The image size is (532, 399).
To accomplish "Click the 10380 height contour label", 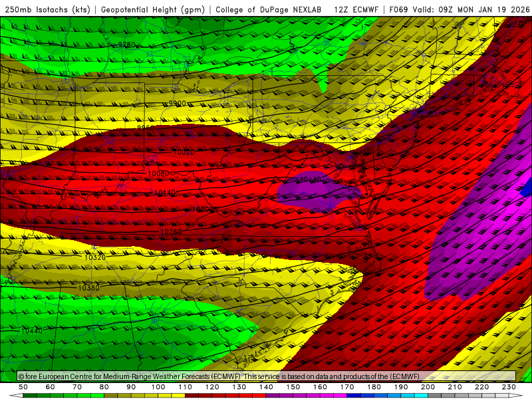I will (x=89, y=288).
